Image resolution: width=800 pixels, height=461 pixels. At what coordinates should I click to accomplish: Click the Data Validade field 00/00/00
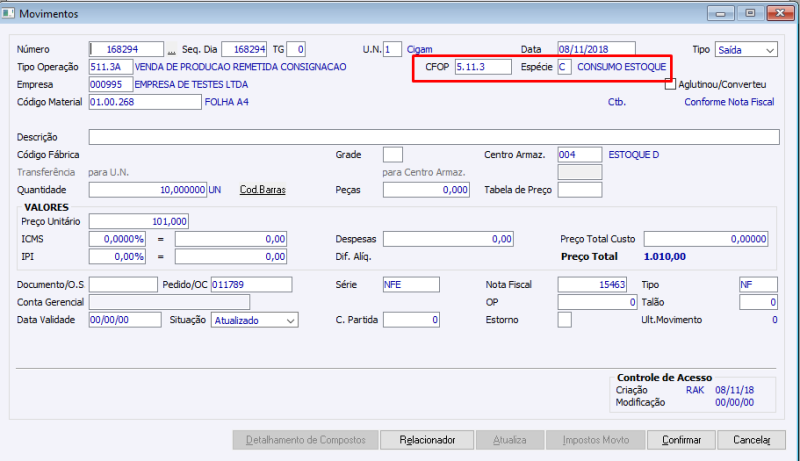click(125, 320)
